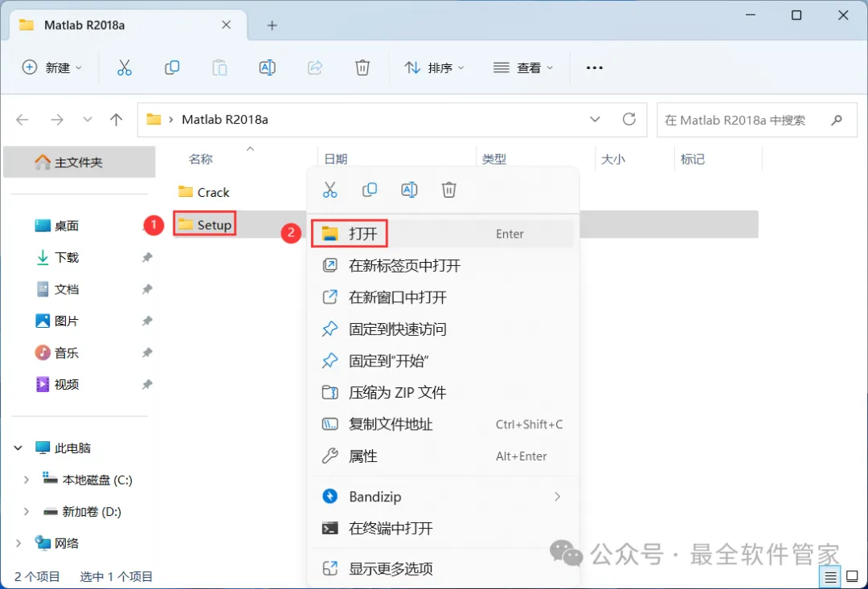Select the Setup folder
Screen dimensions: 868x589
(205, 224)
